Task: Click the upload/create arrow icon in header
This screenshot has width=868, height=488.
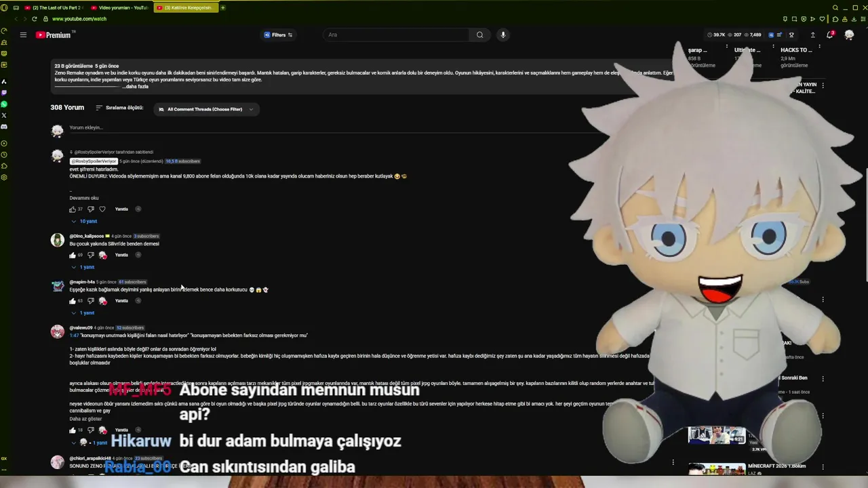Action: tap(812, 35)
